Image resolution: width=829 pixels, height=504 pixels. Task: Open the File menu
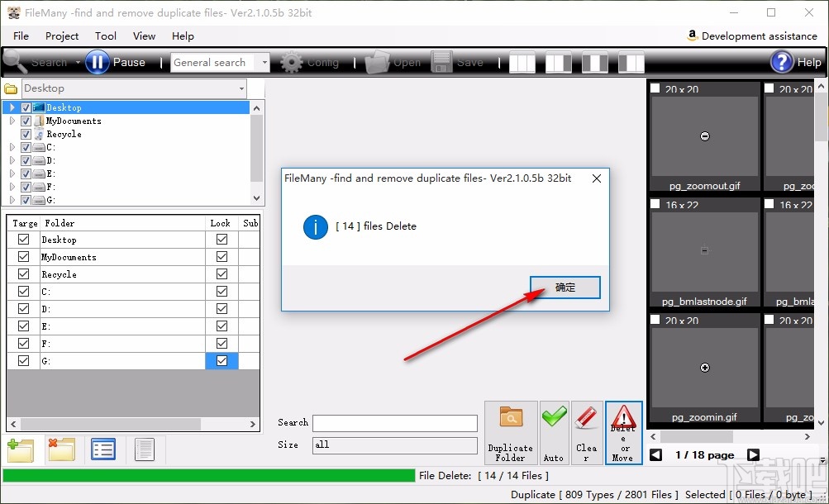[21, 36]
